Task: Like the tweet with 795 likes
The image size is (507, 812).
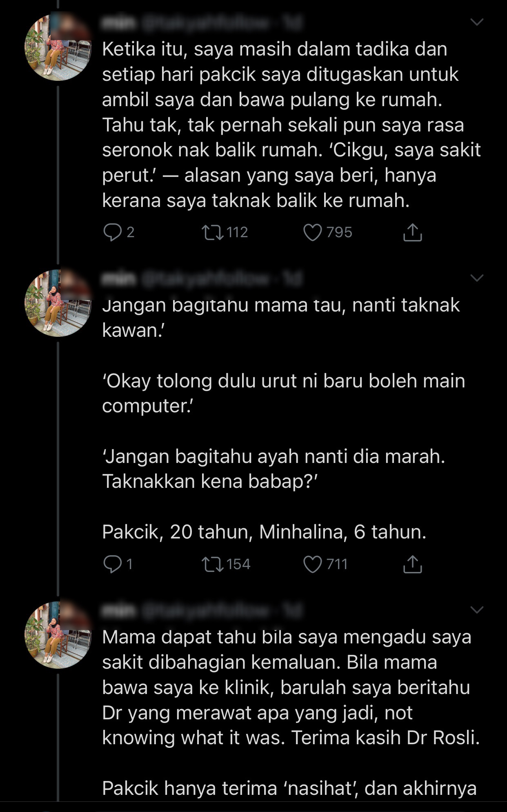Action: (313, 232)
